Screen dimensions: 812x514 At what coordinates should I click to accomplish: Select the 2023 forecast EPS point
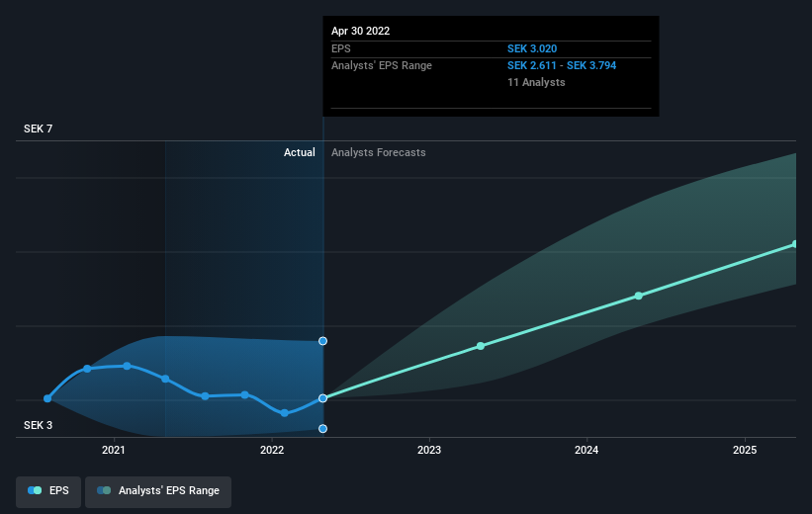pyautogui.click(x=481, y=346)
